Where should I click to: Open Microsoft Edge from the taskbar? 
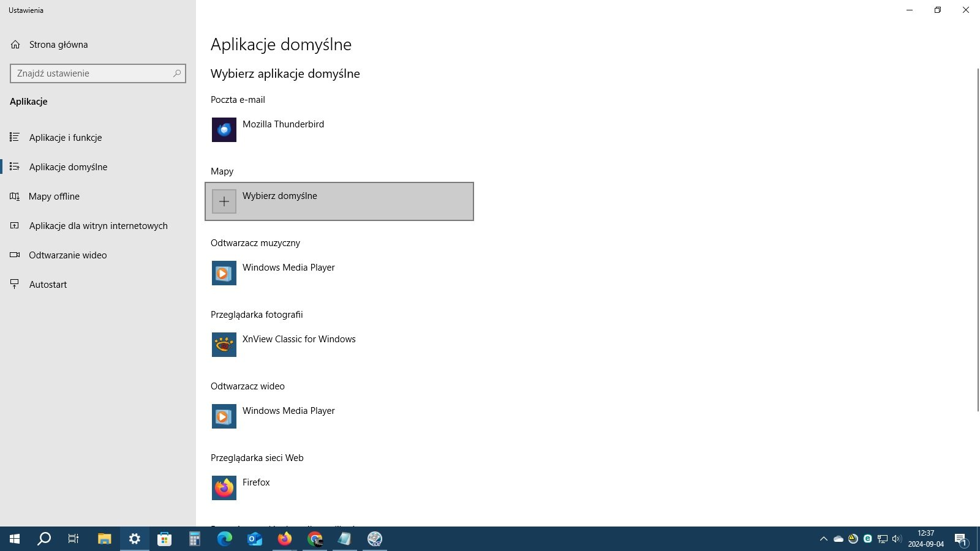point(225,539)
